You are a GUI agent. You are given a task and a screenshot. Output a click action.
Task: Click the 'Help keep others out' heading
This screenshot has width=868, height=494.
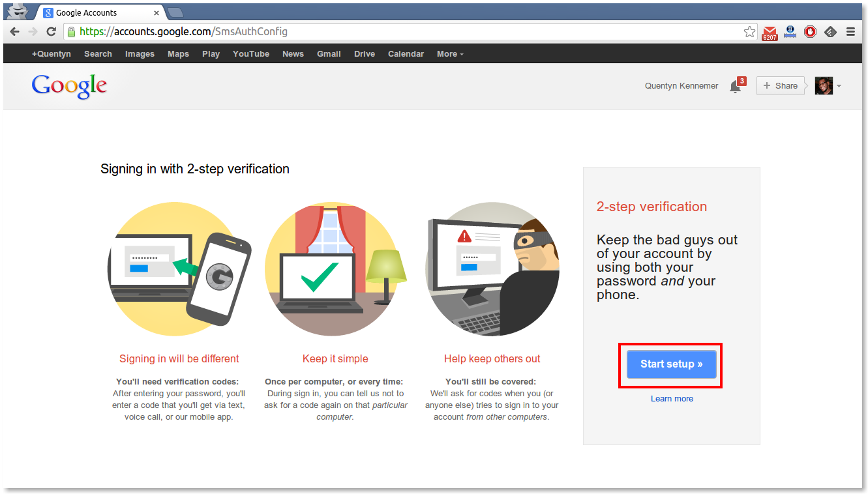click(x=492, y=358)
